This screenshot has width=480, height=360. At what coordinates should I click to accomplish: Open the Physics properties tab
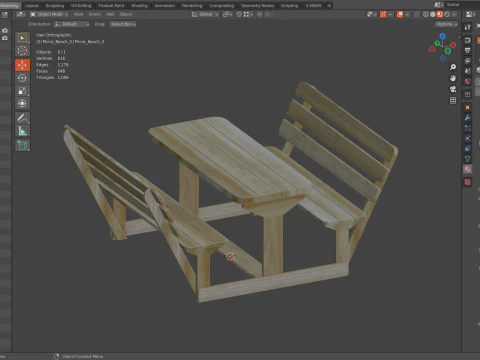pyautogui.click(x=467, y=138)
